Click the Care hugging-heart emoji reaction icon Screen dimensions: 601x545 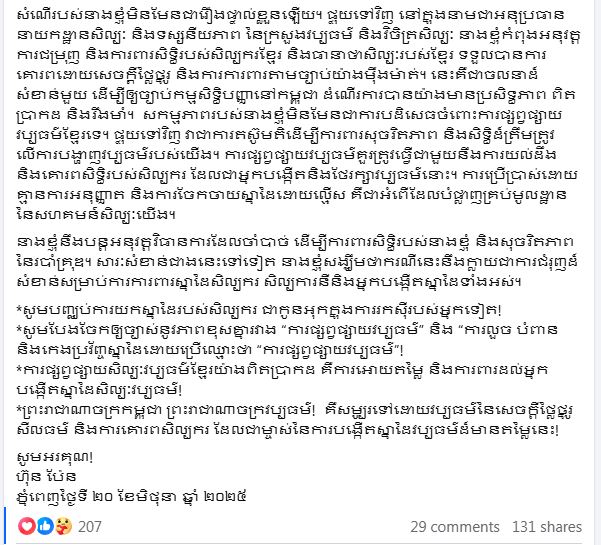63,526
